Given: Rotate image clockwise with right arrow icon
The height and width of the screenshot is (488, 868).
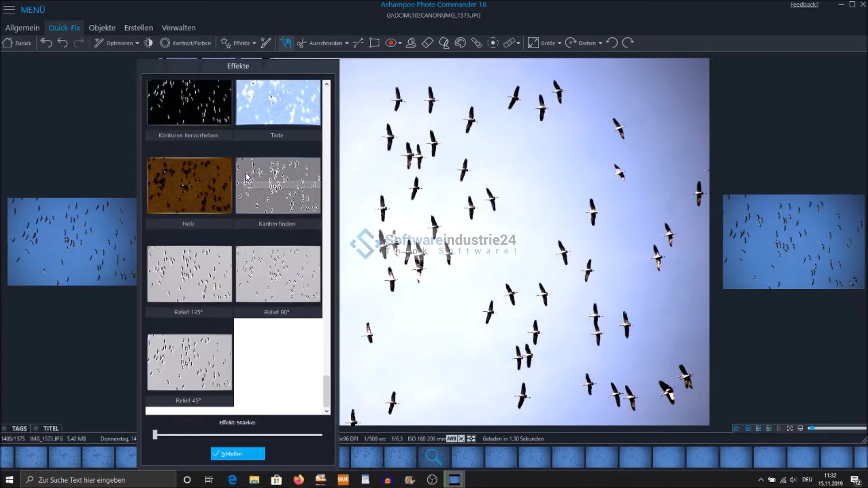Looking at the screenshot, I should (x=628, y=43).
